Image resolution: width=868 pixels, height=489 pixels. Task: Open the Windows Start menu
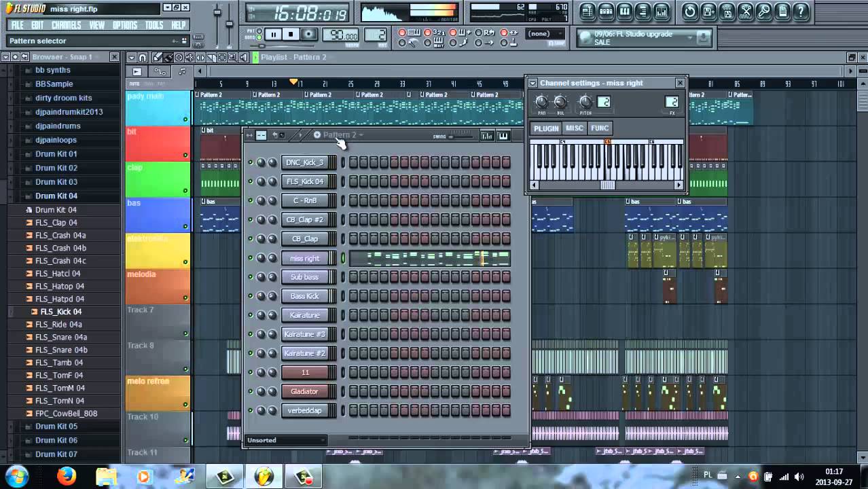tap(16, 476)
